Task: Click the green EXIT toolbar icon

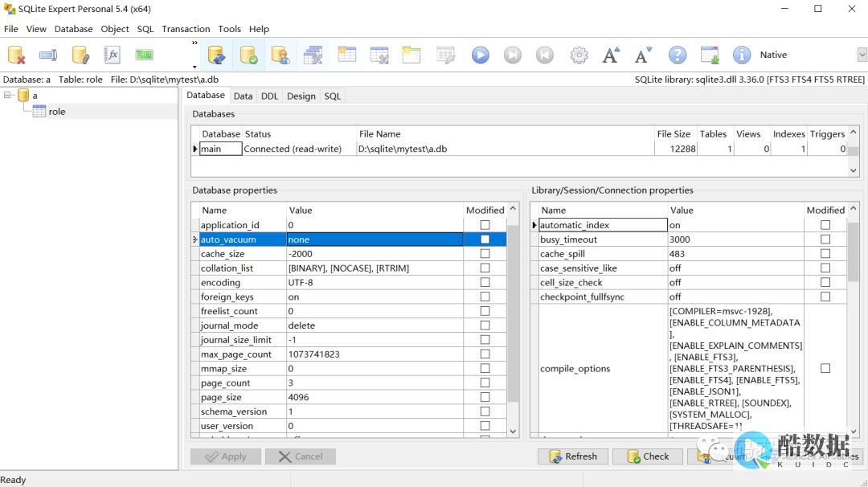Action: tap(144, 54)
